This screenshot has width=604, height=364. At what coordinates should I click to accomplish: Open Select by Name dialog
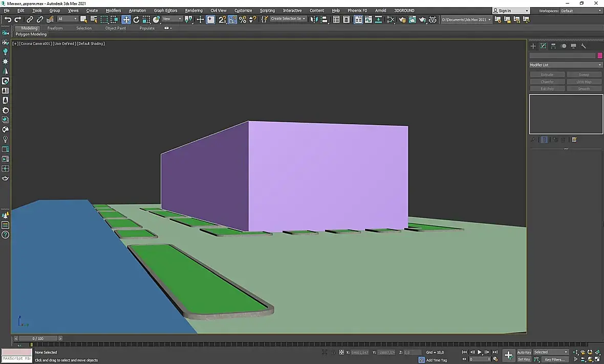(x=94, y=19)
